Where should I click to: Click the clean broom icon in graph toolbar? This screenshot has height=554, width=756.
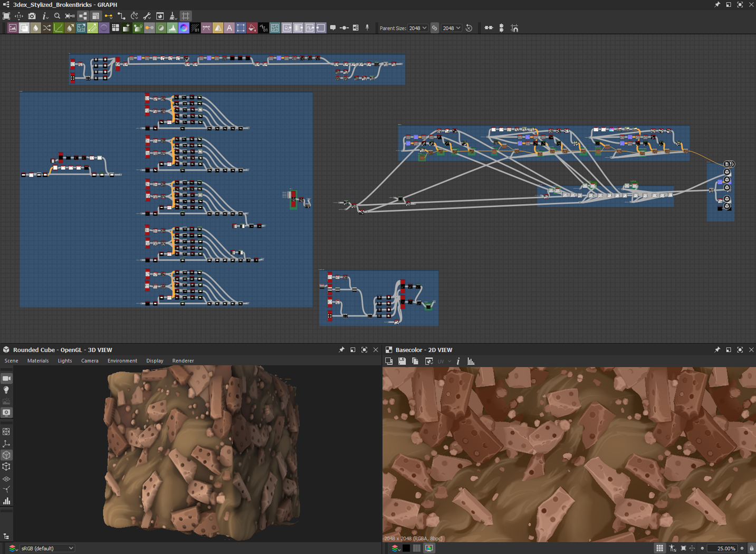(173, 16)
